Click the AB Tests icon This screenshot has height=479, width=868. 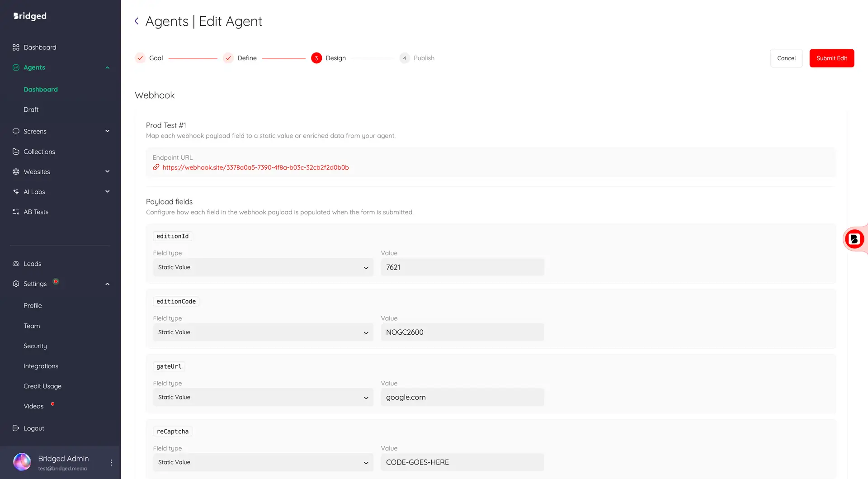pyautogui.click(x=16, y=212)
